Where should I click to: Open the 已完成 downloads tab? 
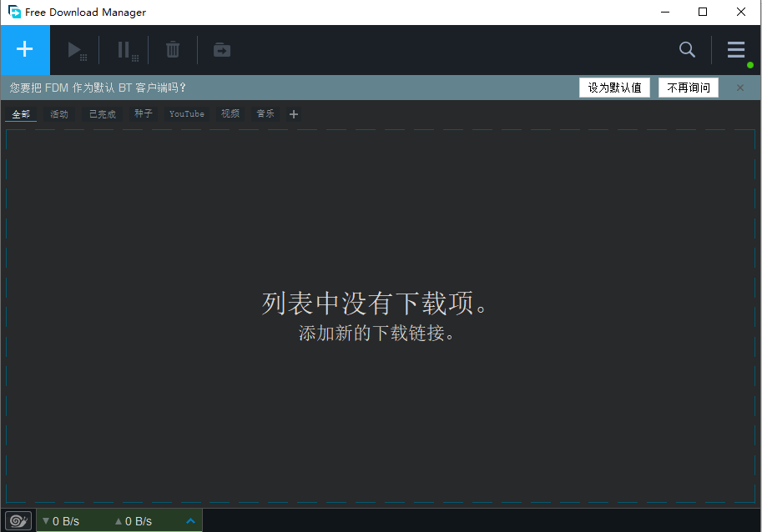pyautogui.click(x=101, y=113)
